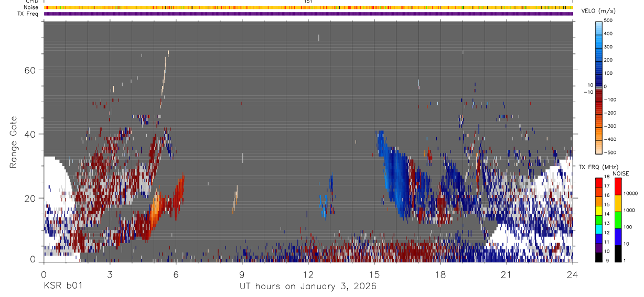Screen dimensions: 644x297
Task: Click the '14' label in TX FRQ legend
Action: 607,214
